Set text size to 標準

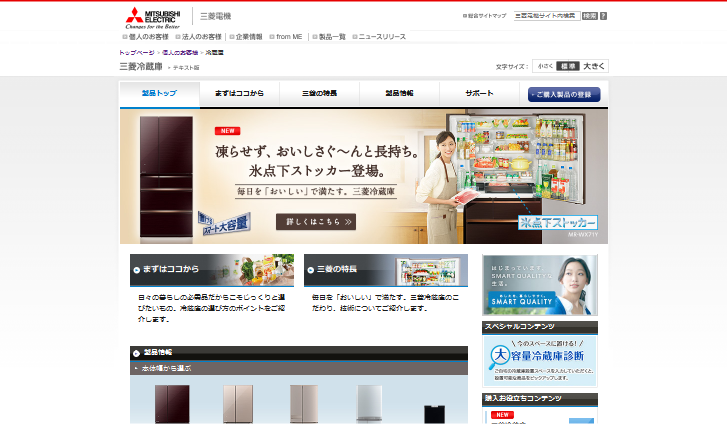pos(568,66)
